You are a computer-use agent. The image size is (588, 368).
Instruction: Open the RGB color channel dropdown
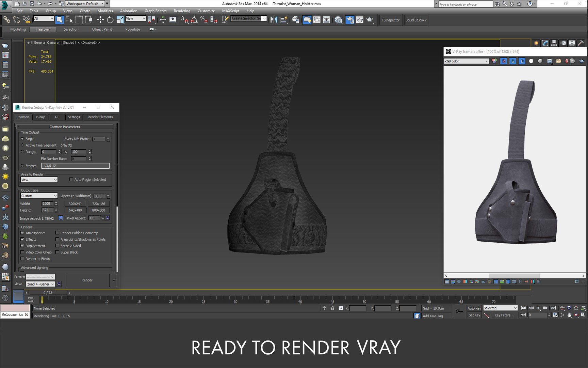[466, 61]
